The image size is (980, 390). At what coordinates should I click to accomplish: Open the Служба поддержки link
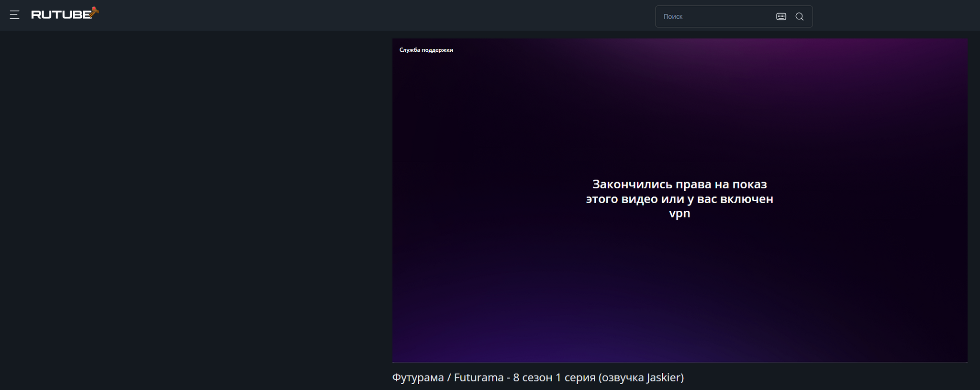click(x=426, y=50)
